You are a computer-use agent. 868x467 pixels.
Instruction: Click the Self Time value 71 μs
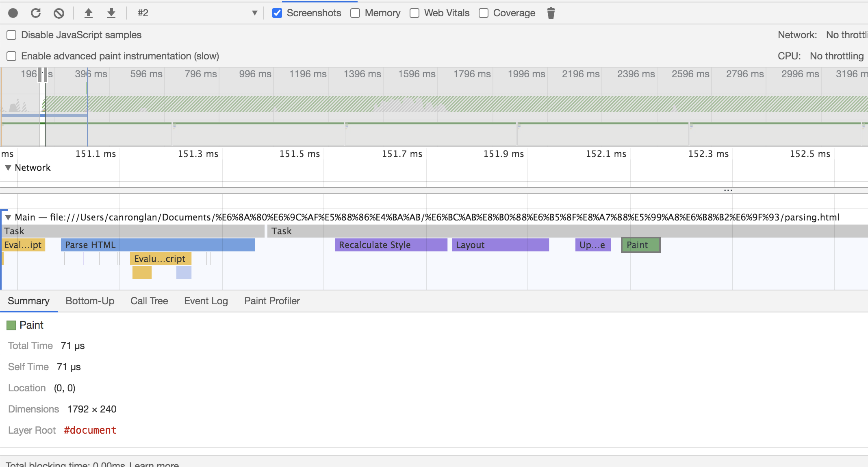coord(69,367)
